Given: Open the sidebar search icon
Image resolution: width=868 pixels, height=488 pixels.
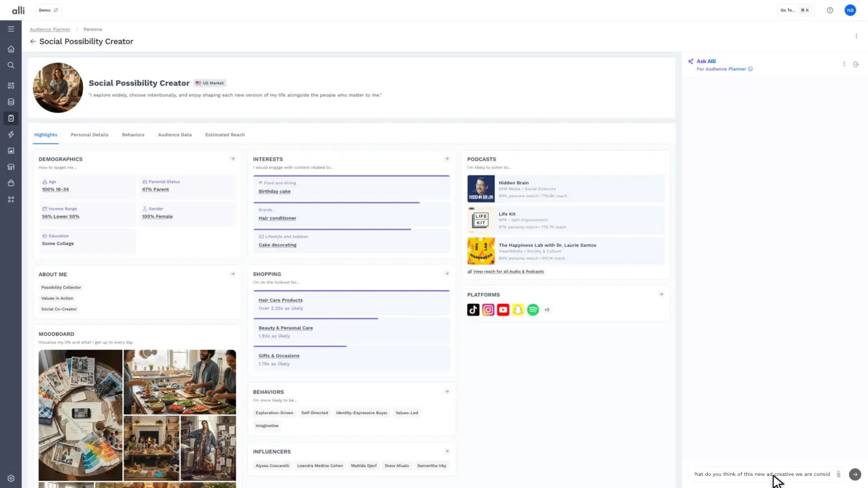Looking at the screenshot, I should pyautogui.click(x=11, y=65).
